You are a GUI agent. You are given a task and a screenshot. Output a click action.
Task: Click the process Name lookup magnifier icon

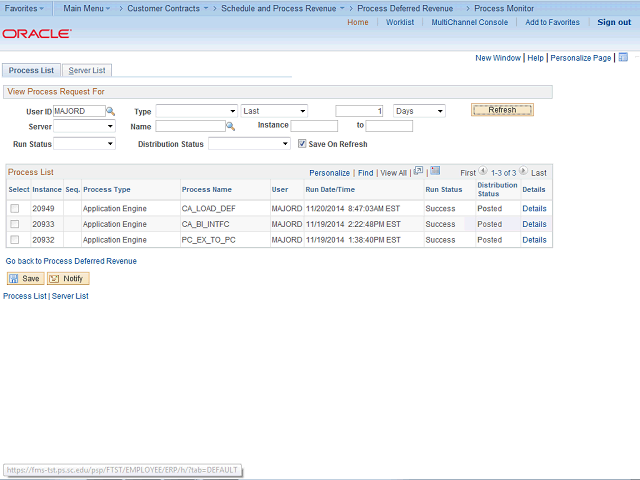click(x=230, y=127)
